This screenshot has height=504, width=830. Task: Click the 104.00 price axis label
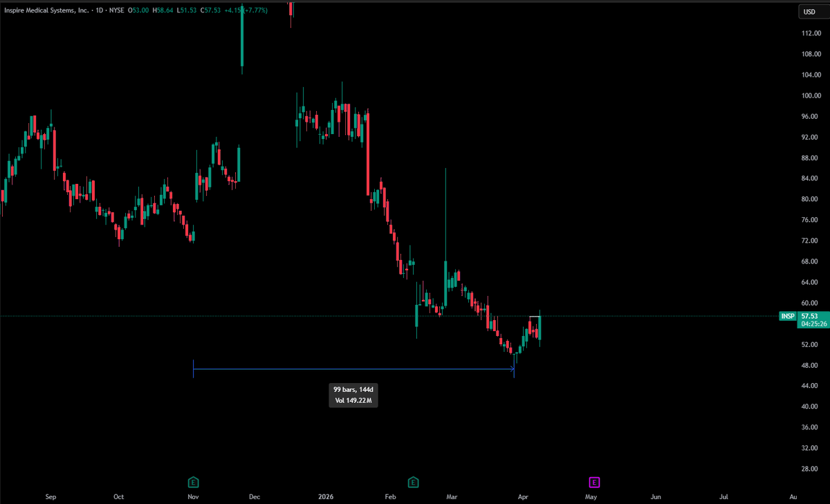(810, 75)
